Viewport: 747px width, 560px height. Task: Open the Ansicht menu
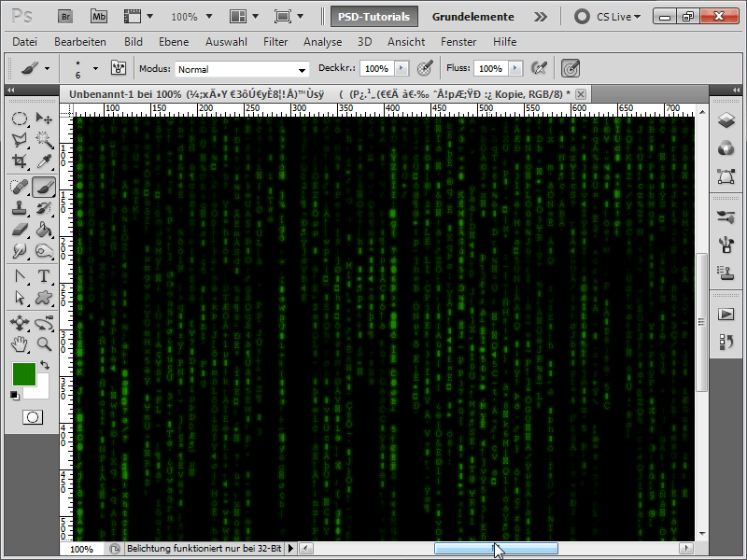(x=406, y=42)
